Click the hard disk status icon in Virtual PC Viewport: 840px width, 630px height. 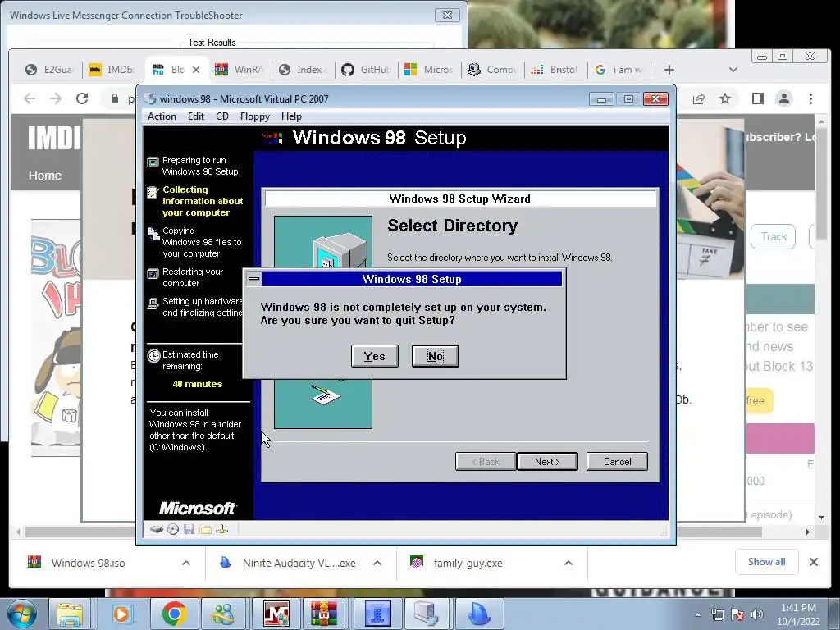pos(157,529)
